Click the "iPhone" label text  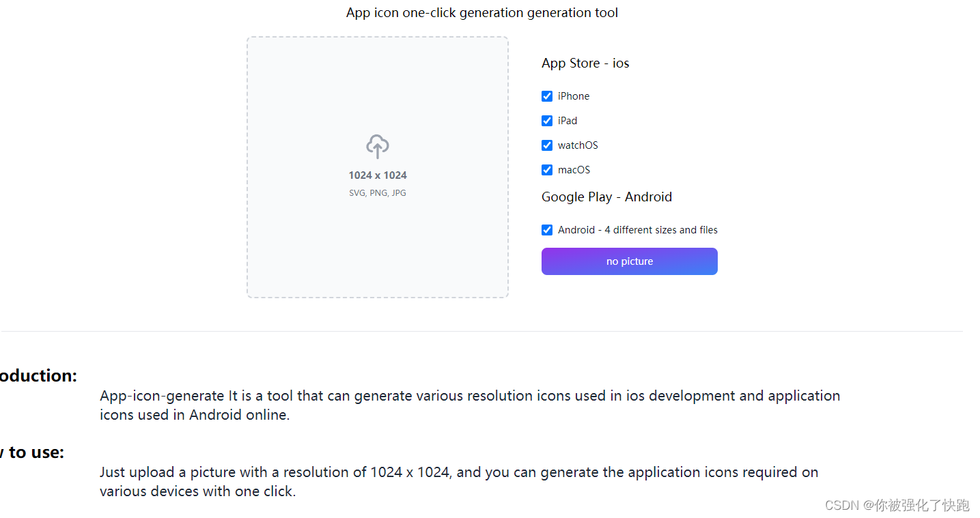point(574,96)
